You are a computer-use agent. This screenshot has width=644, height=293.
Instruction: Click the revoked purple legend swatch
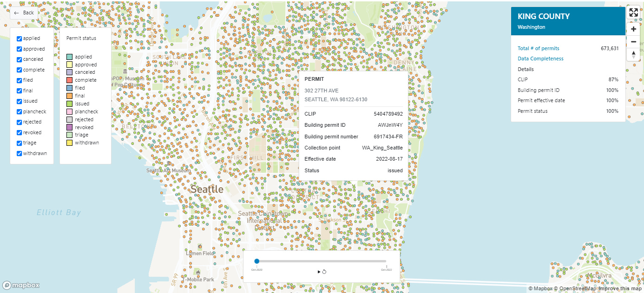(x=69, y=127)
